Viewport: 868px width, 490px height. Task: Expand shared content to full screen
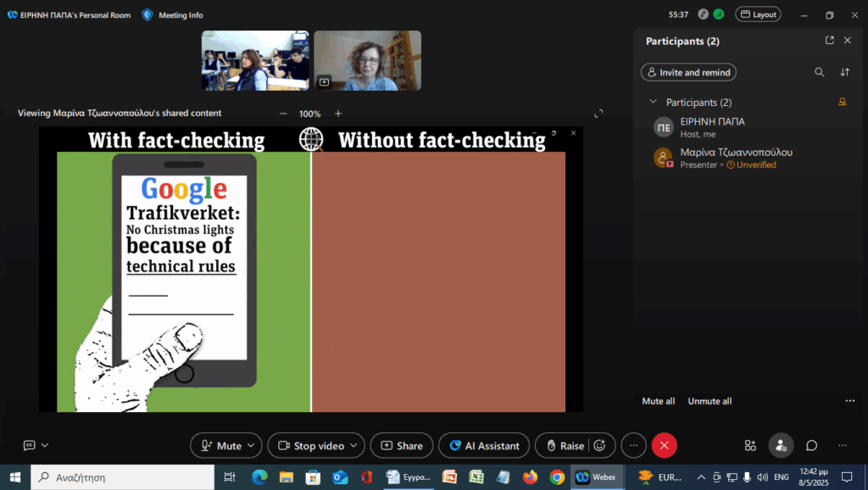(x=598, y=114)
